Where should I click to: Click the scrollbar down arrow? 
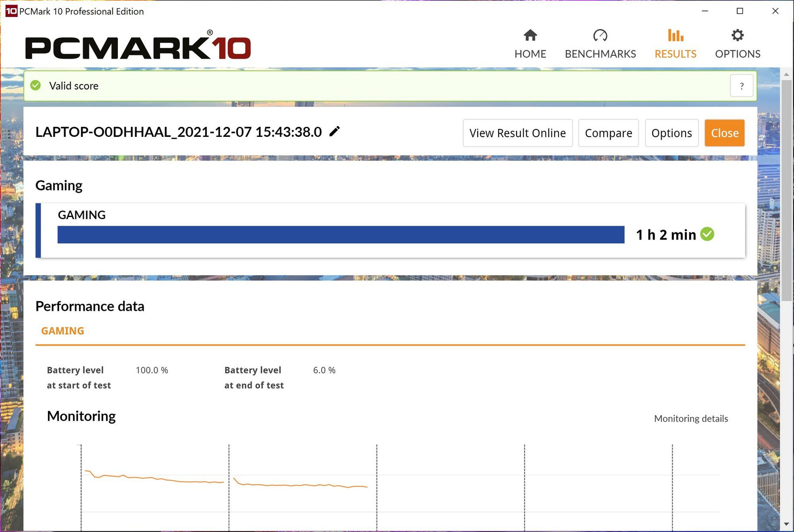coord(787,524)
